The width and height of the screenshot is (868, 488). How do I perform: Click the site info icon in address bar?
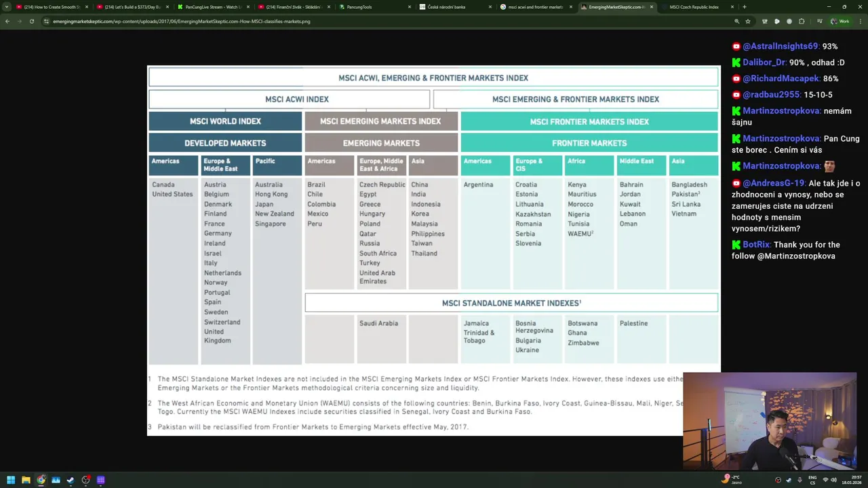(x=46, y=21)
